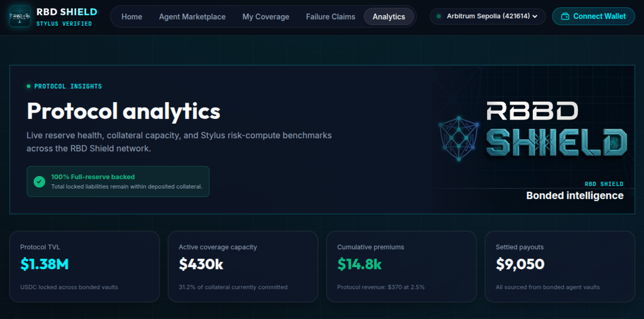This screenshot has width=644, height=319.
Task: Expand the Arbitrum Sepolia network chevron
Action: click(535, 16)
